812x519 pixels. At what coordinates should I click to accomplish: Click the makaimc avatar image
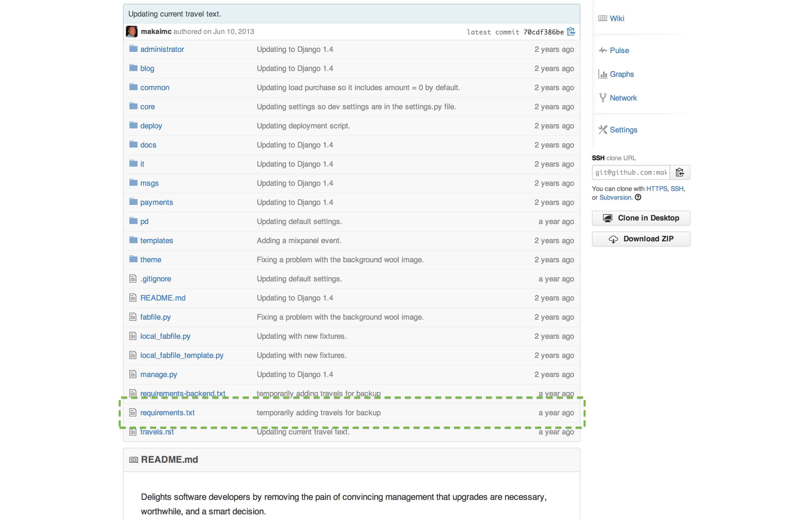[x=131, y=31]
